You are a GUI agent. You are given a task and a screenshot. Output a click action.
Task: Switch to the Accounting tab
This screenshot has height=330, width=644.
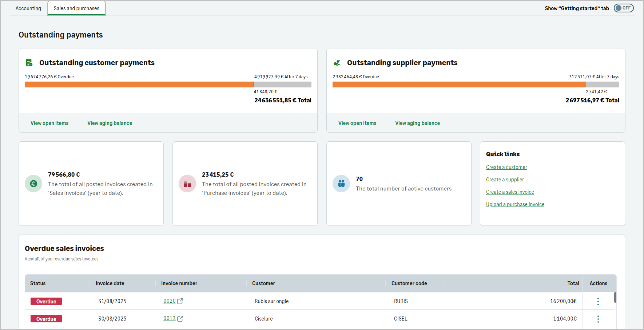[x=28, y=8]
